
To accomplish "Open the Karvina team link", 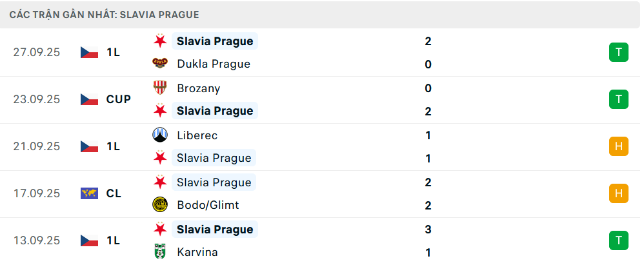I will point(197,252).
